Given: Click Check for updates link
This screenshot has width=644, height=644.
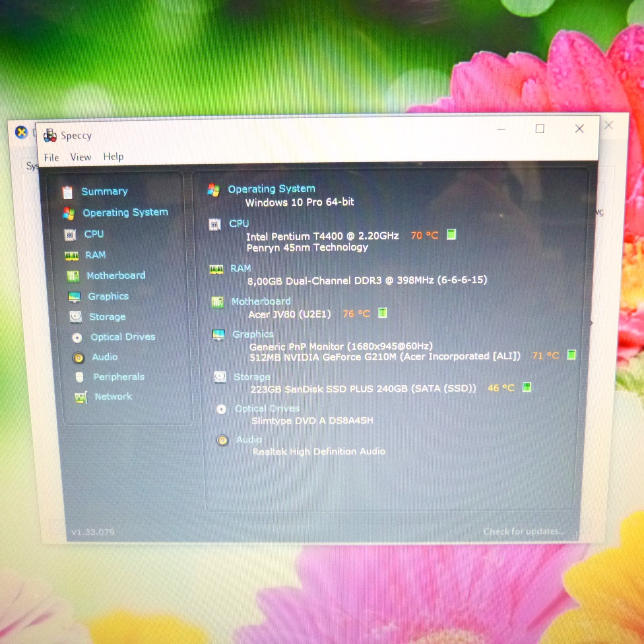Looking at the screenshot, I should tap(524, 531).
